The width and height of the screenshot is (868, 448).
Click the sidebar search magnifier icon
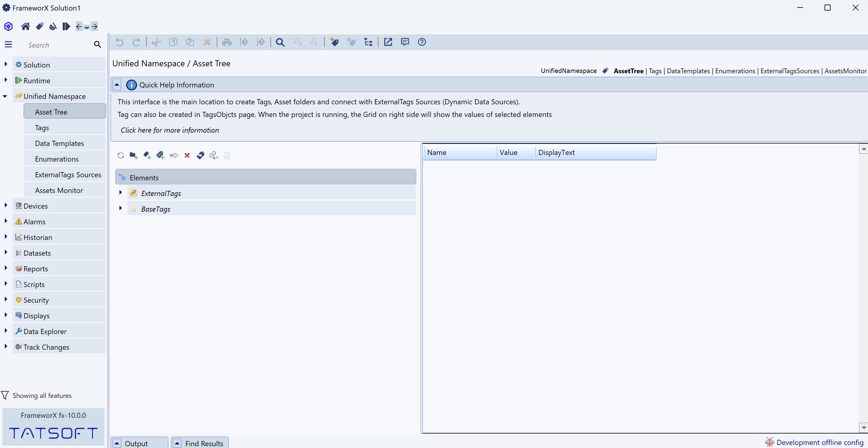[97, 44]
